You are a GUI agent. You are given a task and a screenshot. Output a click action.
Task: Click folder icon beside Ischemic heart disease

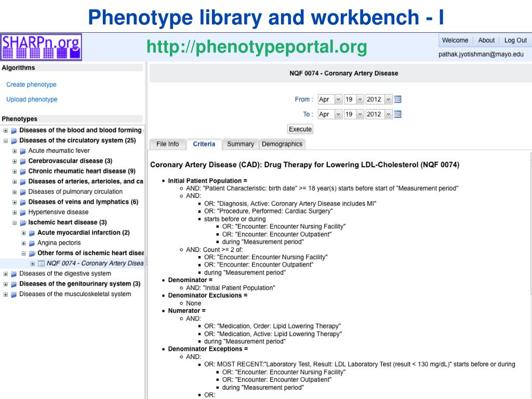pyautogui.click(x=23, y=222)
